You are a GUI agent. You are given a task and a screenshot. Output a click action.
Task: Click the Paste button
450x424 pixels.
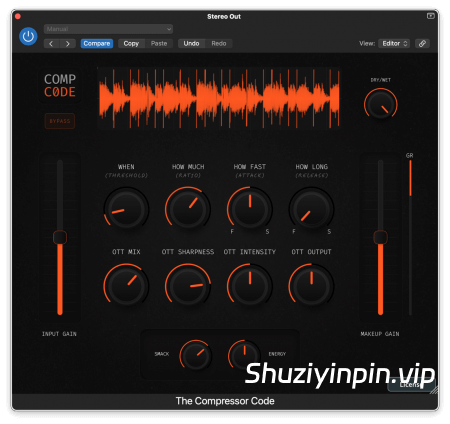[x=159, y=44]
